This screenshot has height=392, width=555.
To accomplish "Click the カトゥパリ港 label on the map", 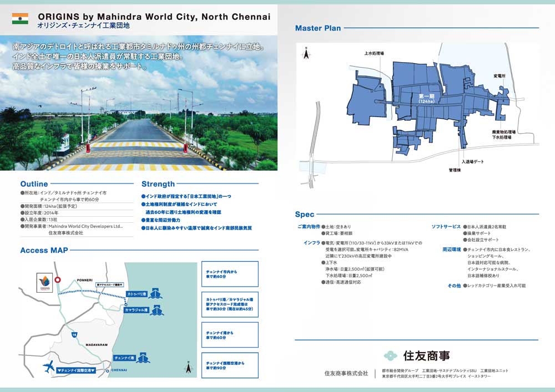I will click(137, 294).
